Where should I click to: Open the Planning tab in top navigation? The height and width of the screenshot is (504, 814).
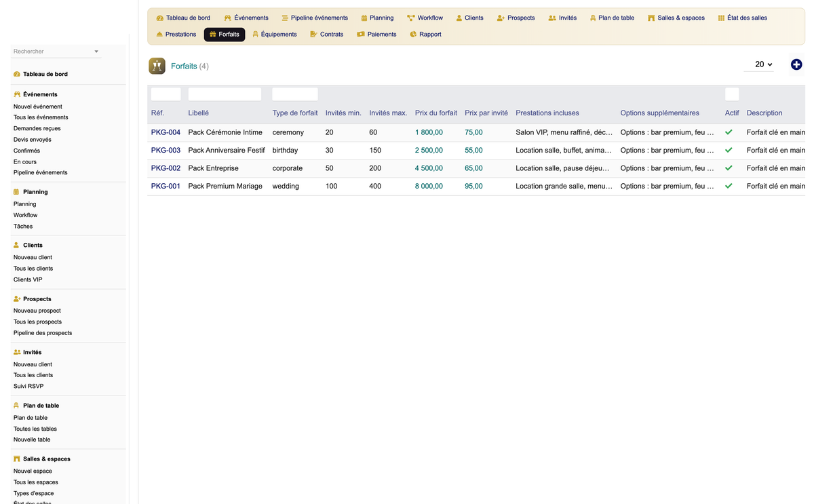point(377,18)
